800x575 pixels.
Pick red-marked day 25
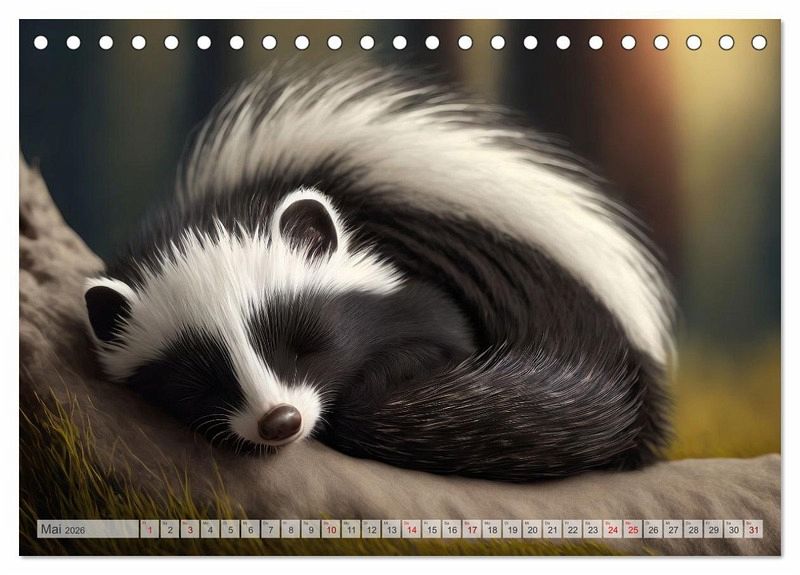point(632,530)
